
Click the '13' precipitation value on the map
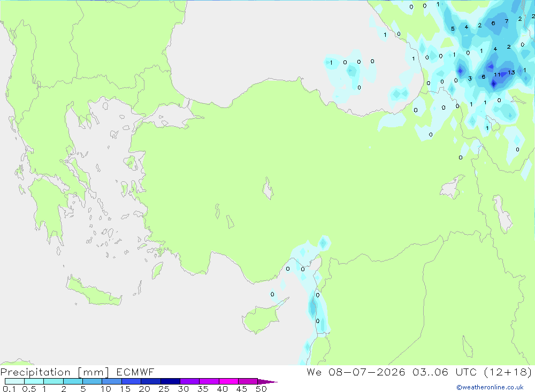tap(511, 72)
